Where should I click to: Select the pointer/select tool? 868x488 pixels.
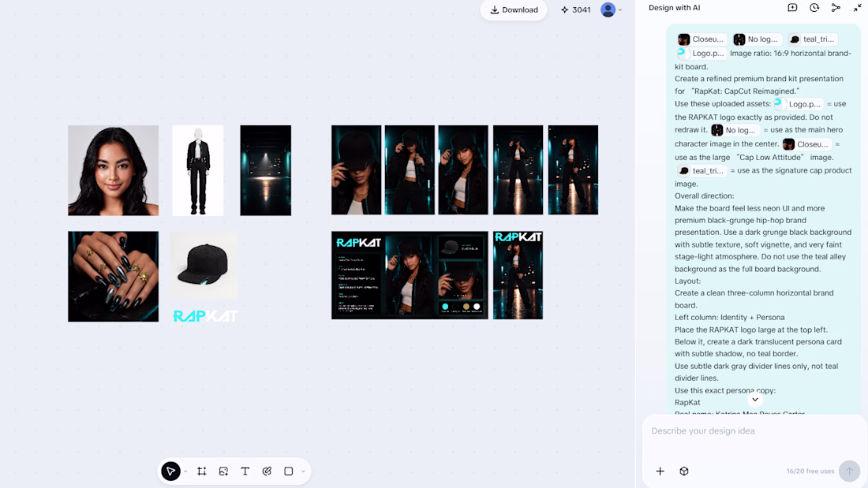pyautogui.click(x=170, y=471)
